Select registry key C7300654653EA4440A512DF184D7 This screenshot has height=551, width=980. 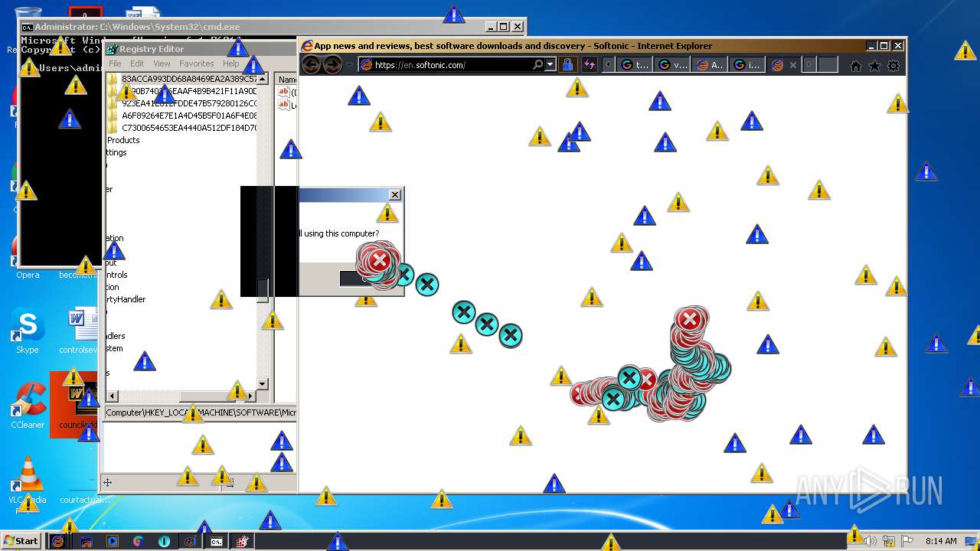189,128
